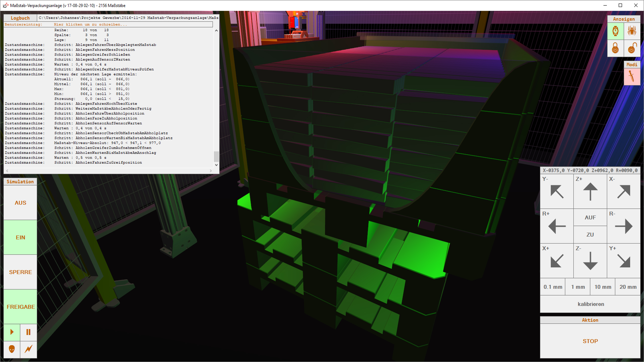Toggle the FREIGABE button
This screenshot has width=644, height=362.
coord(20,307)
